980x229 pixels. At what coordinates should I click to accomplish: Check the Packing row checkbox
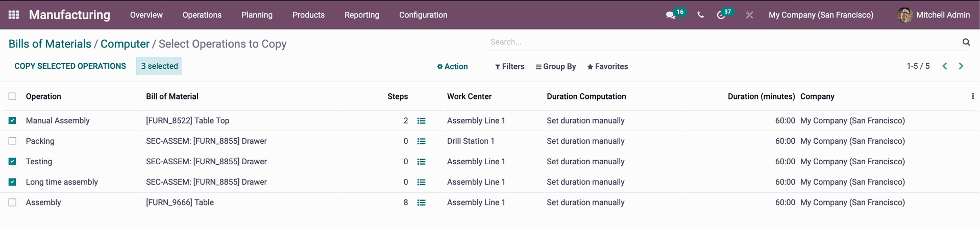(x=12, y=141)
